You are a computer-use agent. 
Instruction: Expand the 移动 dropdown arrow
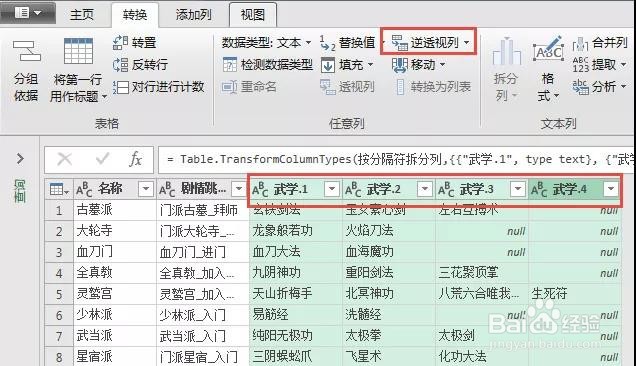[x=442, y=65]
